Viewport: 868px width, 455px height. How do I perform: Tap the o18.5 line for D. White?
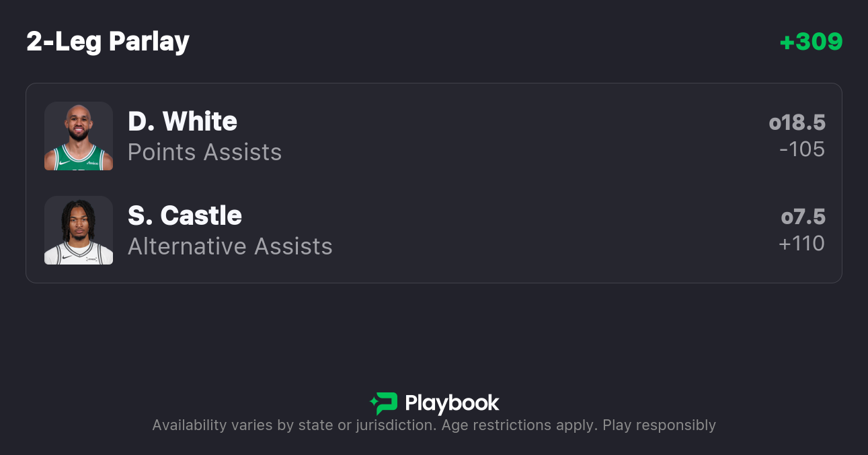point(797,123)
